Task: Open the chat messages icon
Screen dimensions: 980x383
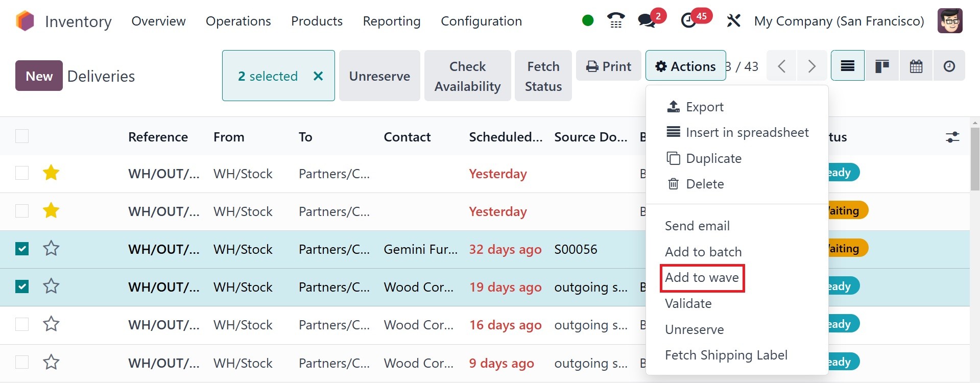Action: click(647, 21)
